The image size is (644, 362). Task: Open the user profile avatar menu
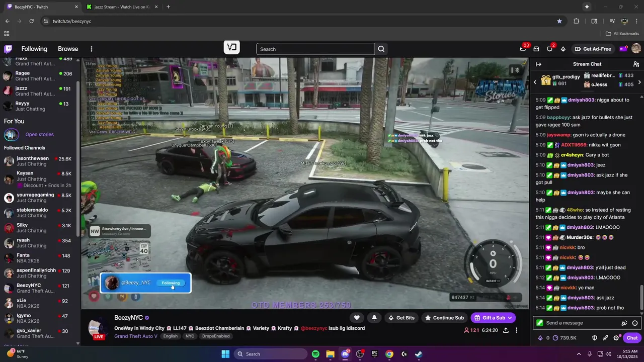click(636, 49)
